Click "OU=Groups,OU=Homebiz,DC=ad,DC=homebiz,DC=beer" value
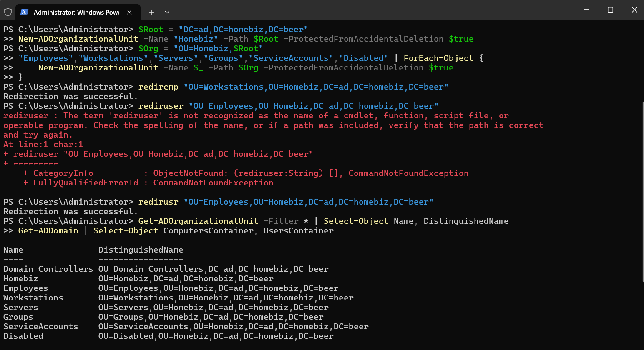 click(211, 317)
